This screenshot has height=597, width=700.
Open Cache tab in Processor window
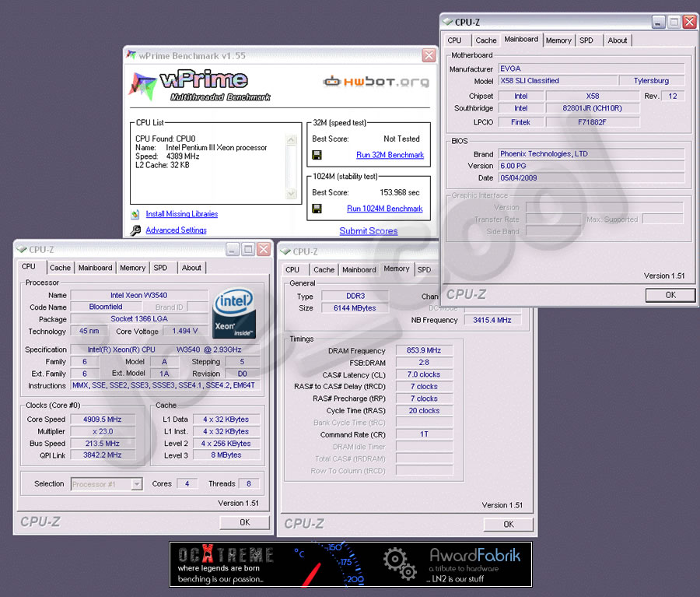(x=60, y=268)
